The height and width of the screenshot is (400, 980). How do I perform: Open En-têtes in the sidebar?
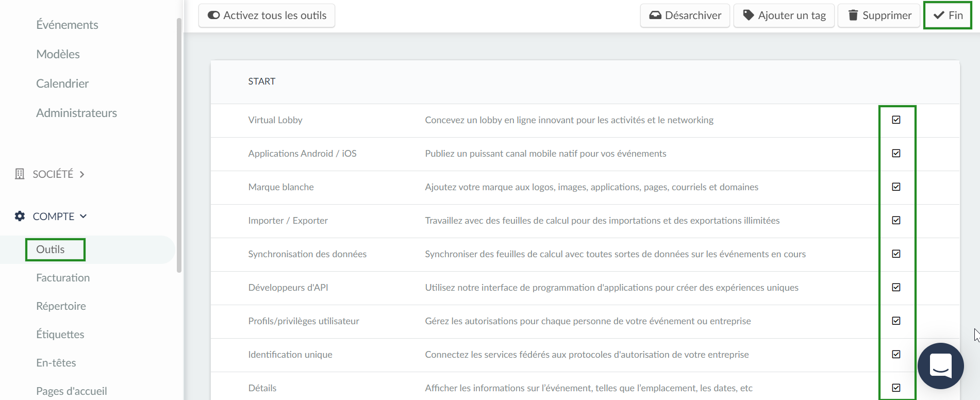56,363
